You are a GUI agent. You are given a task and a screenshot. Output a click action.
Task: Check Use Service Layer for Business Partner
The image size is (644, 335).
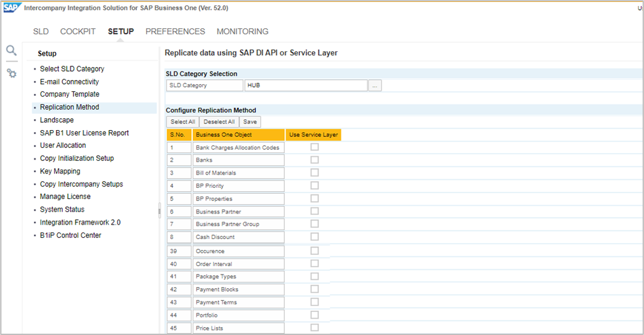[x=314, y=211]
